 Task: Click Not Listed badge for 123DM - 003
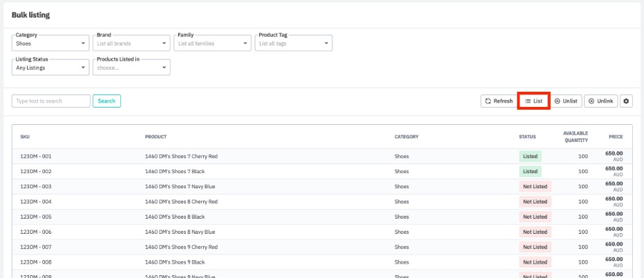coord(535,186)
